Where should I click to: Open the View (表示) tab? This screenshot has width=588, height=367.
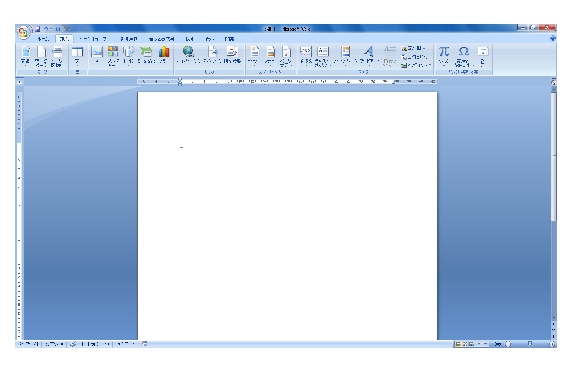pos(210,38)
